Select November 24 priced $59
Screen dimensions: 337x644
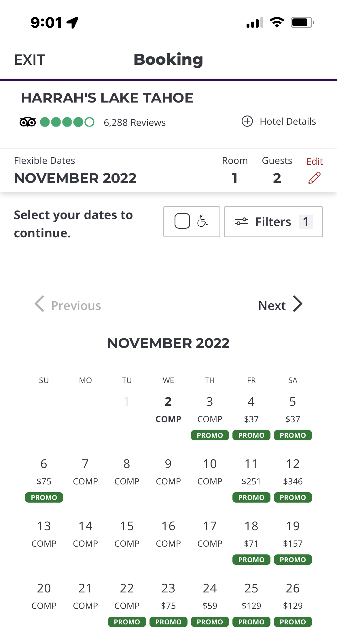click(210, 603)
